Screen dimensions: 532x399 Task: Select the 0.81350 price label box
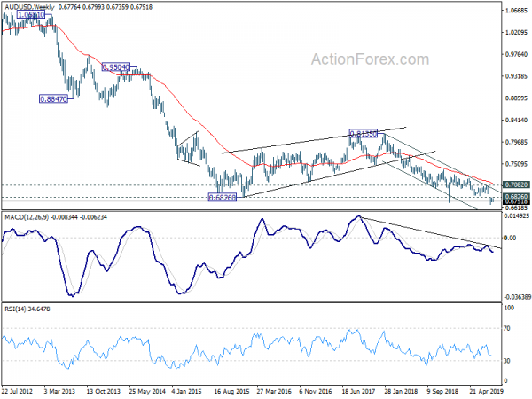[x=363, y=133]
